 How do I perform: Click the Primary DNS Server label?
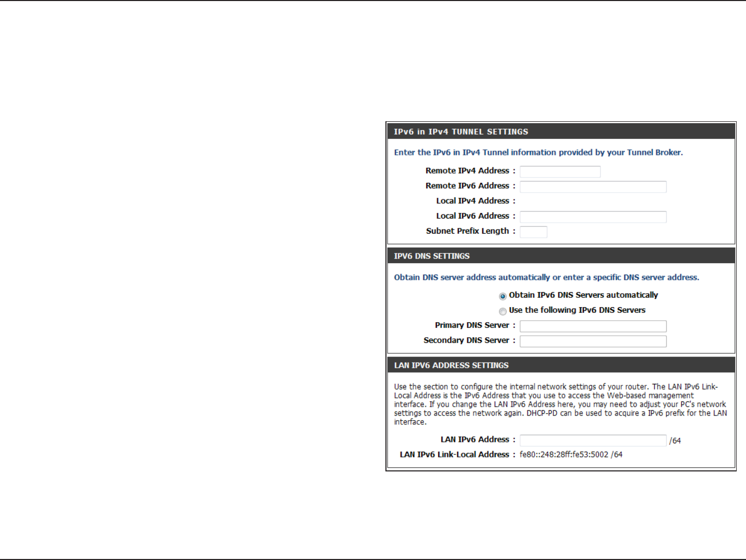[x=475, y=325]
